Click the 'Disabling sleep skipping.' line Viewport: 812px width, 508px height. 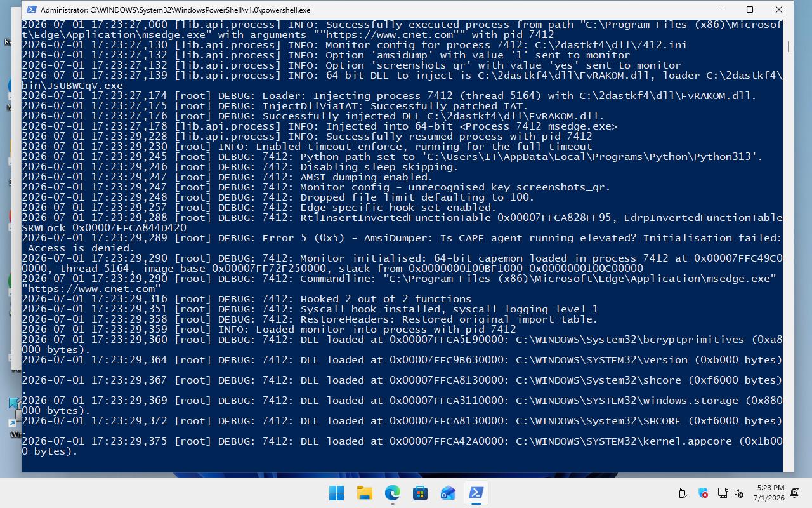240,167
